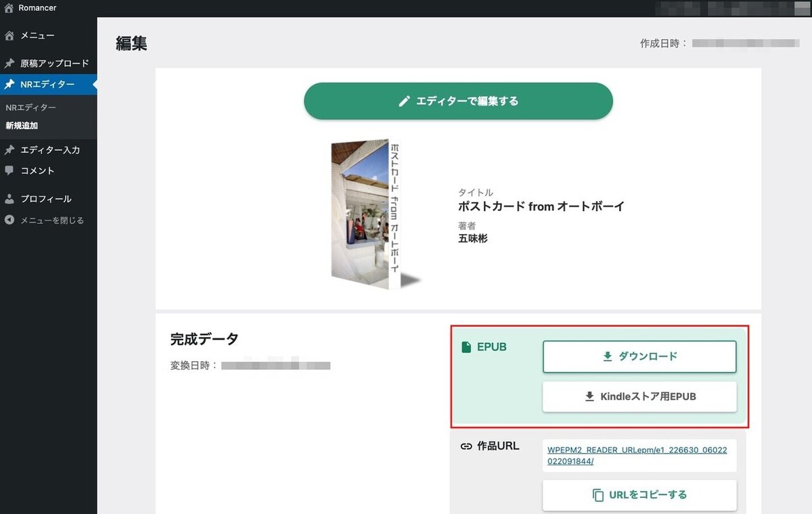Open the コメント speech-bubble icon
The image size is (812, 514).
click(x=8, y=170)
